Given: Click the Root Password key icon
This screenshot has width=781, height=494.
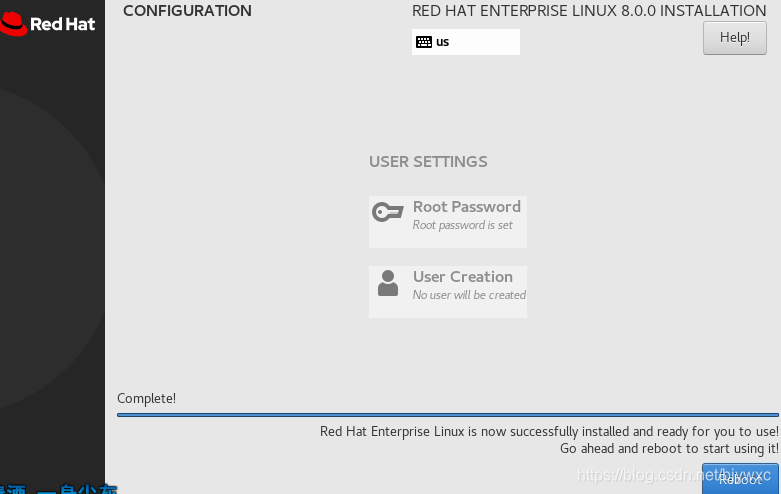Looking at the screenshot, I should (387, 212).
